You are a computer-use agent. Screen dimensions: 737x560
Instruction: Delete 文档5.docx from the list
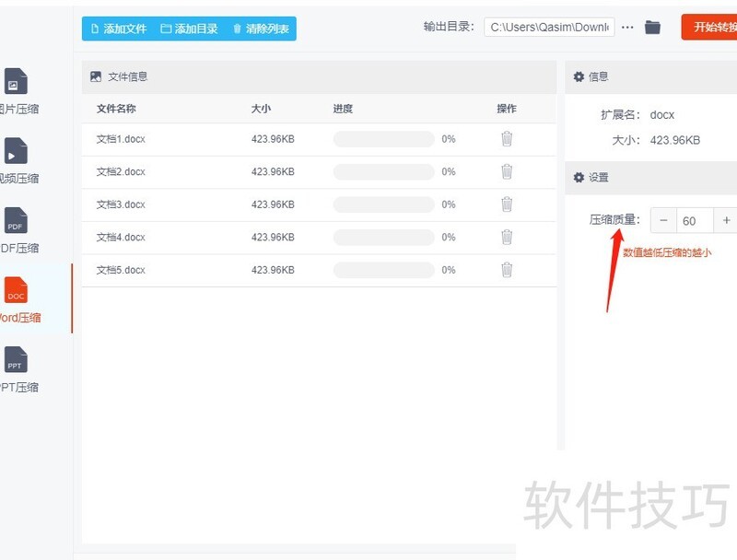507,270
